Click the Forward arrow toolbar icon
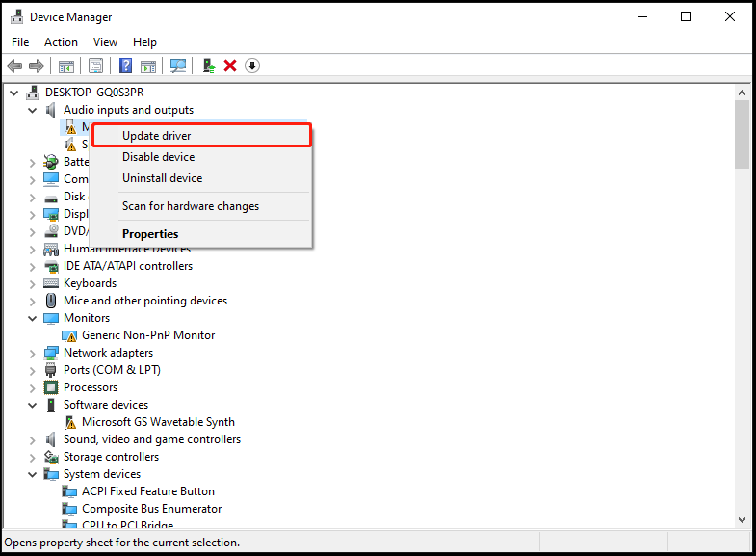The image size is (756, 556). (x=37, y=66)
